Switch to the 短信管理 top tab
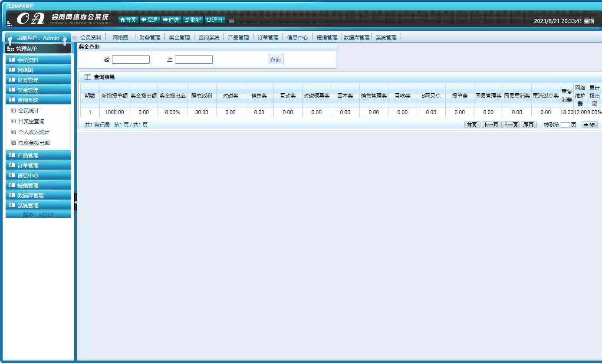This screenshot has height=364, width=602. (x=327, y=37)
